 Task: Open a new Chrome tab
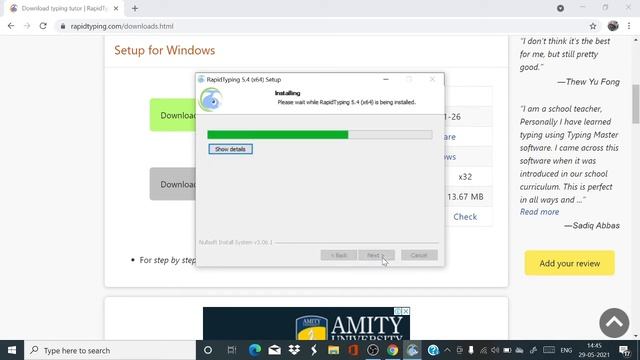pyautogui.click(x=135, y=8)
